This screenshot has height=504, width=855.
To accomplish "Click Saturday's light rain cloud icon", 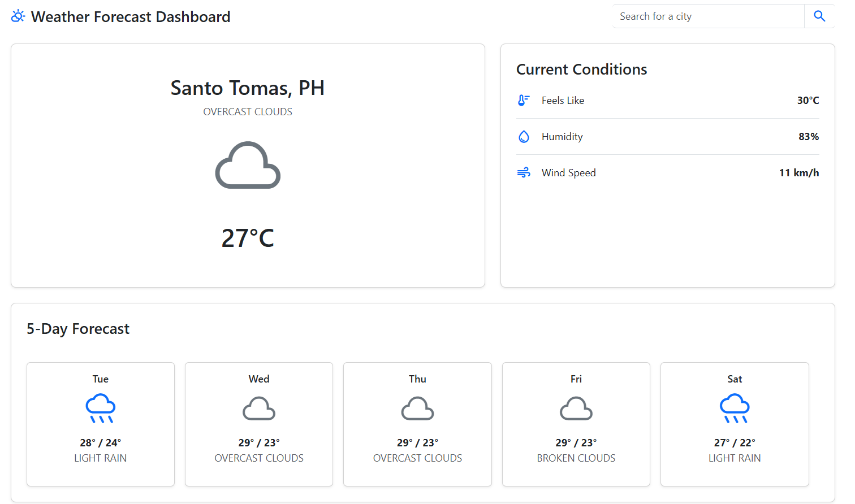I will (735, 409).
